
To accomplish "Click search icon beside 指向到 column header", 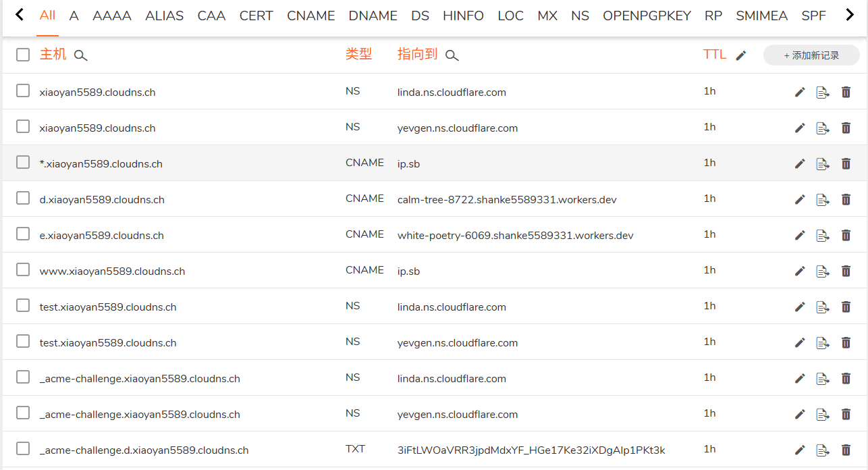I will tap(452, 56).
